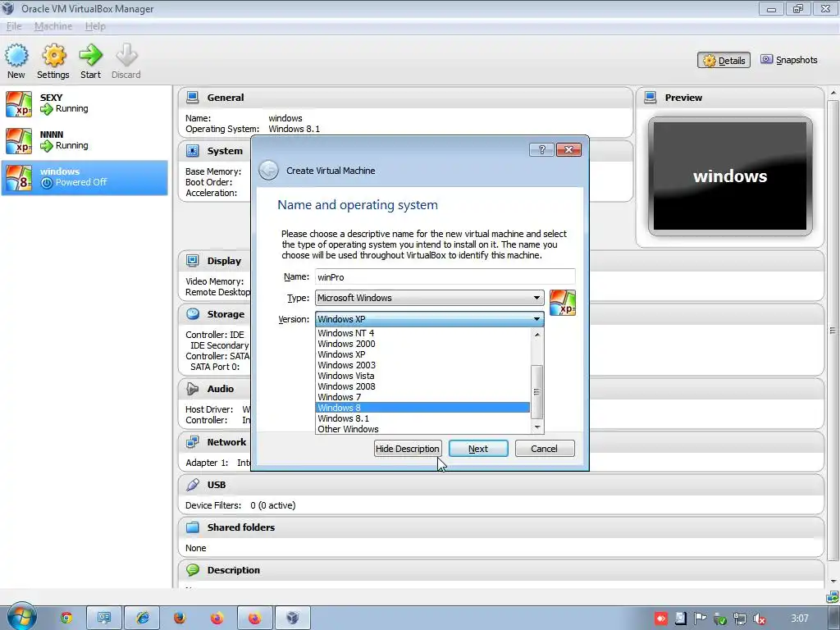Click the green Start arrow icon
Viewport: 840px width, 630px height.
pos(90,55)
